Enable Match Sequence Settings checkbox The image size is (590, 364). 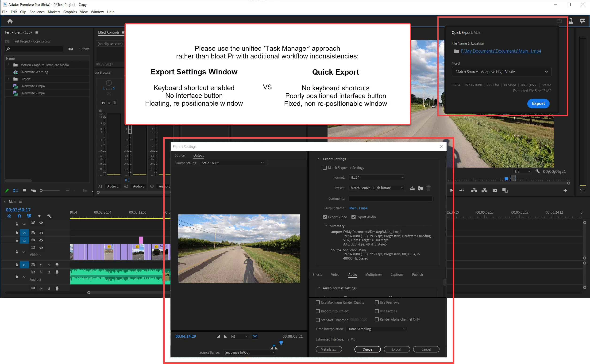pyautogui.click(x=325, y=168)
